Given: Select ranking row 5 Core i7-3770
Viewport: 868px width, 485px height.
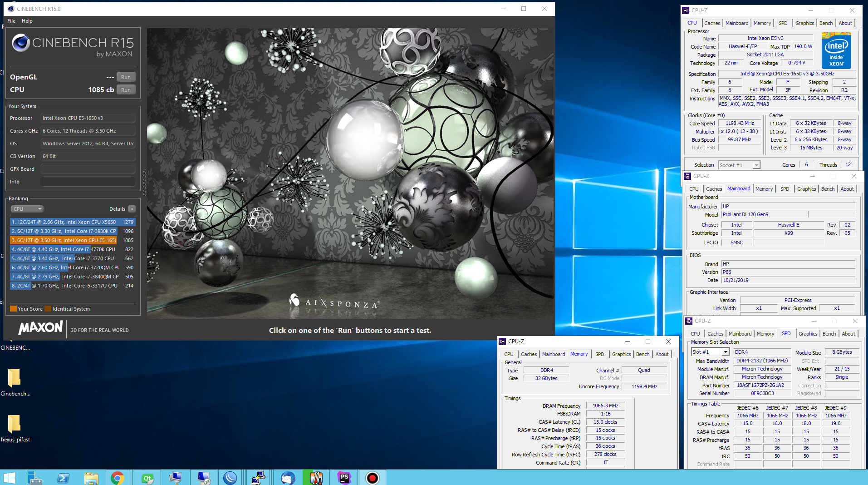Looking at the screenshot, I should tap(73, 258).
